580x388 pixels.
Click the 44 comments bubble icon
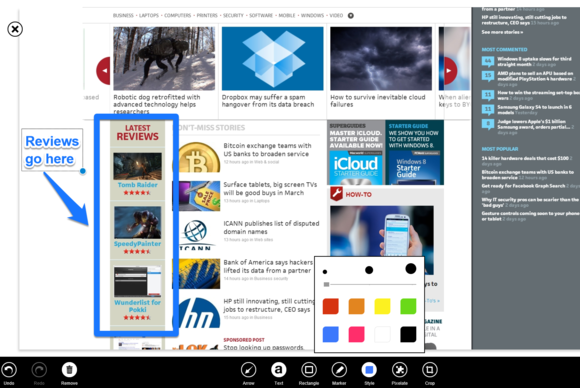click(488, 61)
